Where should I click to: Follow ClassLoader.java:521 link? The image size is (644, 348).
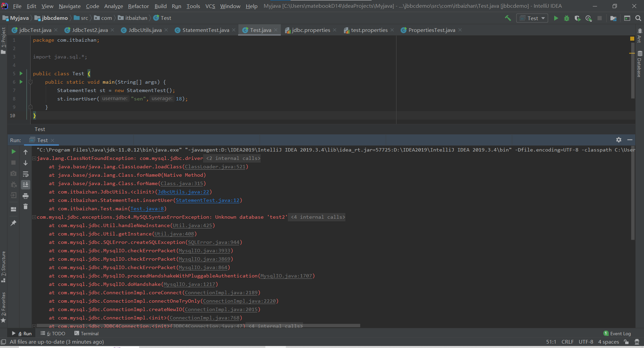(x=215, y=167)
